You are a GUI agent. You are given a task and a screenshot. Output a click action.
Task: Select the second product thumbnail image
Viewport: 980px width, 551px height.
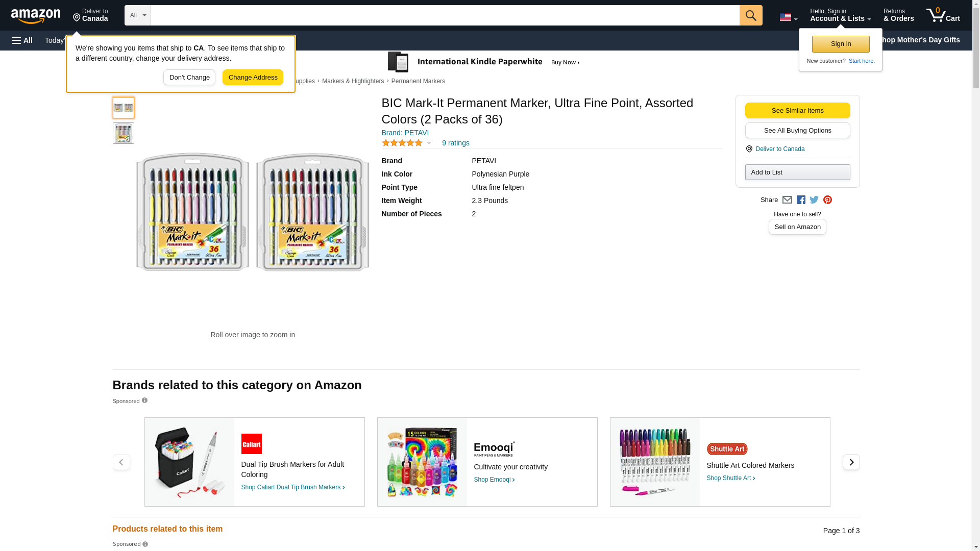pos(123,133)
